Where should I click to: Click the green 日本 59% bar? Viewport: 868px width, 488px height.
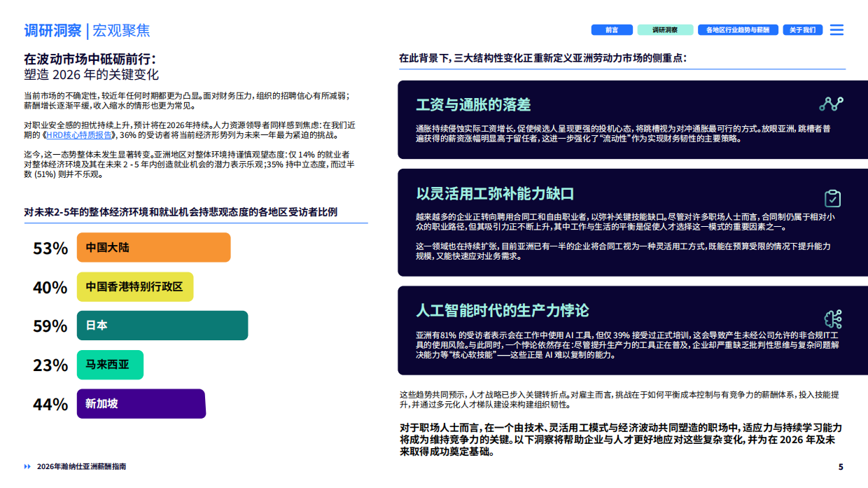(161, 326)
